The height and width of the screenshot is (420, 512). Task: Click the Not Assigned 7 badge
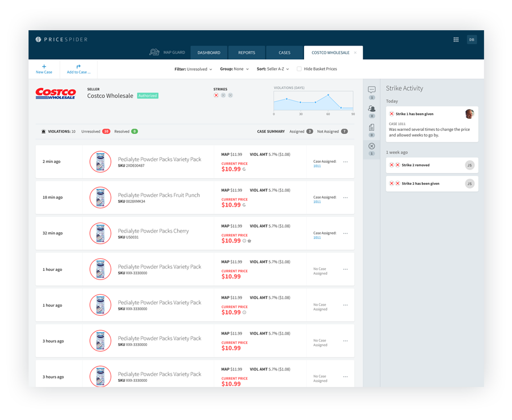click(x=345, y=131)
